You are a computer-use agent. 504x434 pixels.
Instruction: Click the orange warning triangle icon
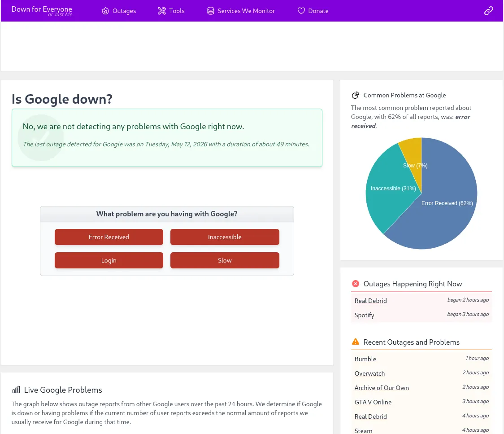[x=356, y=342]
